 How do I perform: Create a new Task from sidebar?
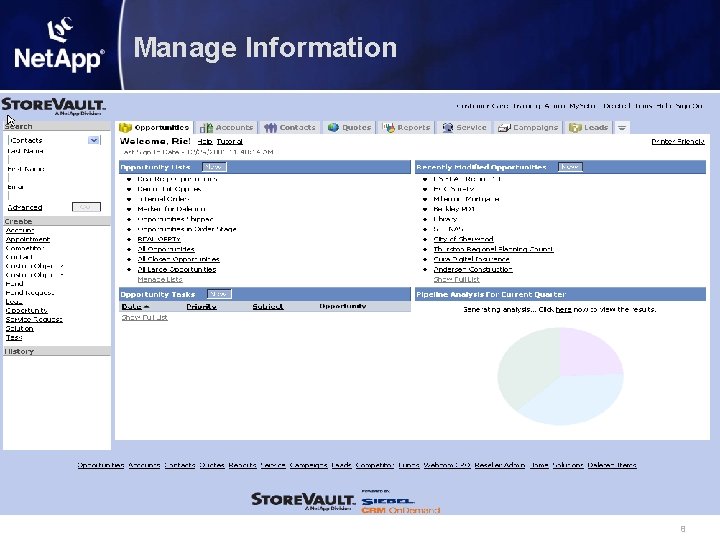pyautogui.click(x=14, y=337)
